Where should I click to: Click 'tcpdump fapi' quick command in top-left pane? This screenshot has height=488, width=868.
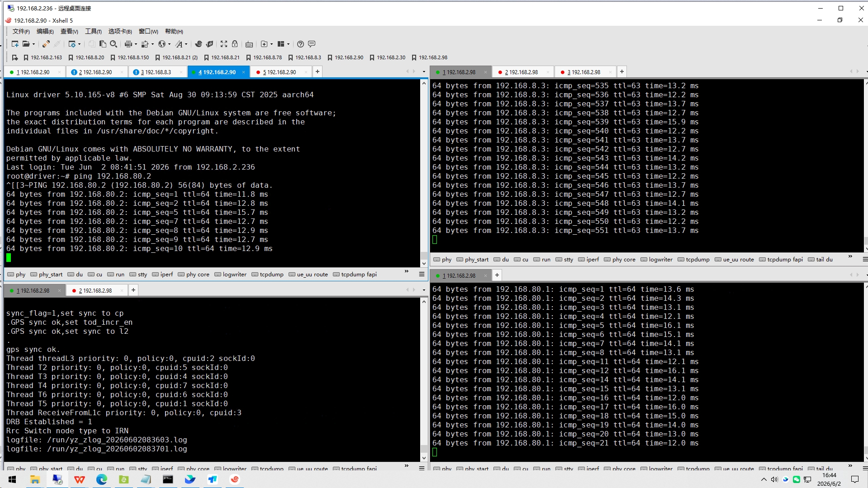point(355,274)
